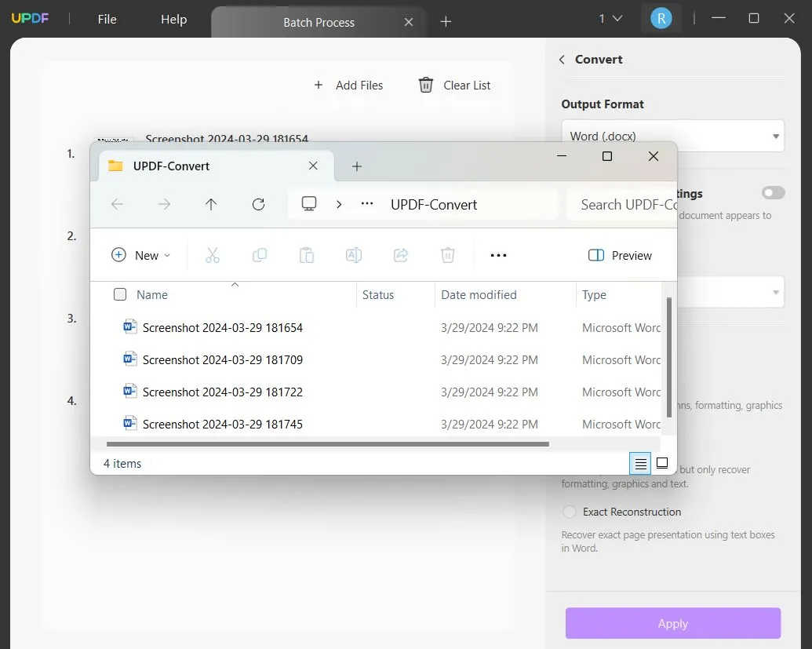Open the user profile avatar R
This screenshot has height=649, width=812.
[x=661, y=19]
